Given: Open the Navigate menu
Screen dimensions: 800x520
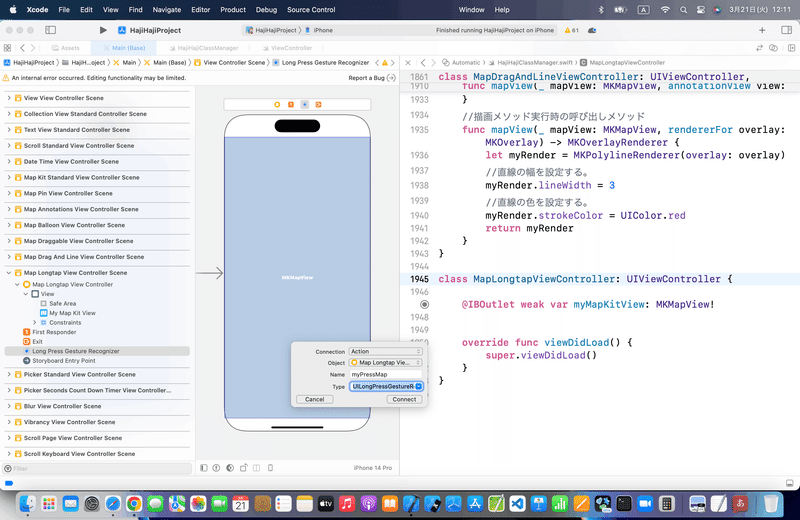Looking at the screenshot, I should (166, 10).
